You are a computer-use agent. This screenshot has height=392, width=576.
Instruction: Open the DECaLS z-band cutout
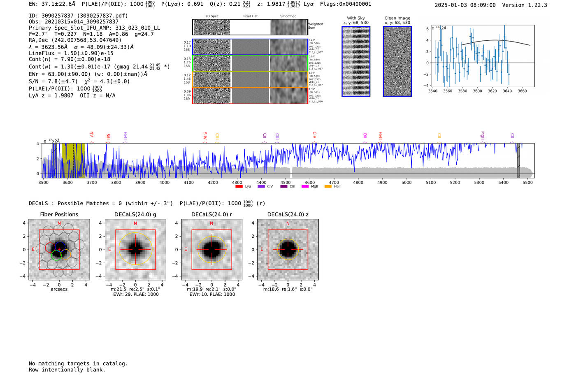[288, 250]
